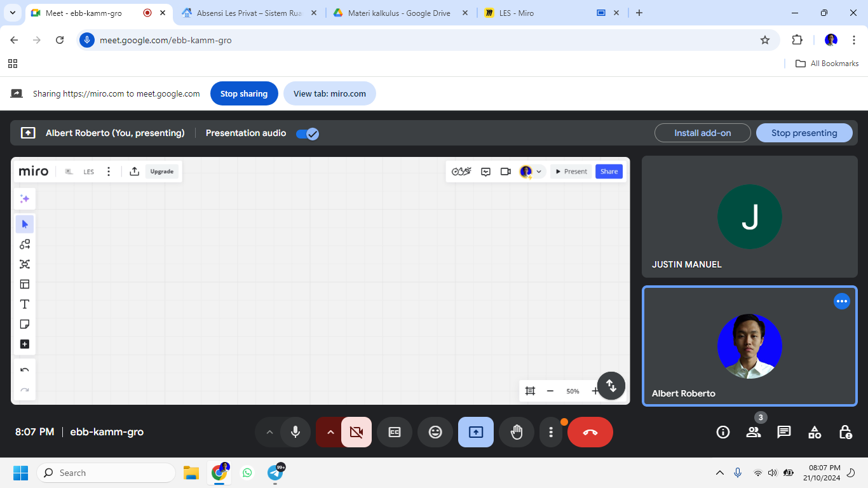Image resolution: width=868 pixels, height=488 pixels.
Task: Expand audio settings arrow beside microphone
Action: click(x=269, y=432)
